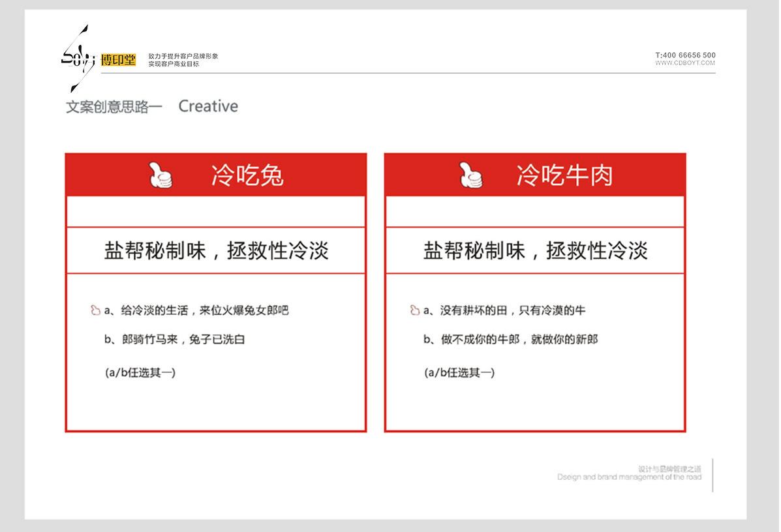This screenshot has height=532, width=781.
Task: Click the tagline 实现客户商业目标
Action: click(174, 64)
